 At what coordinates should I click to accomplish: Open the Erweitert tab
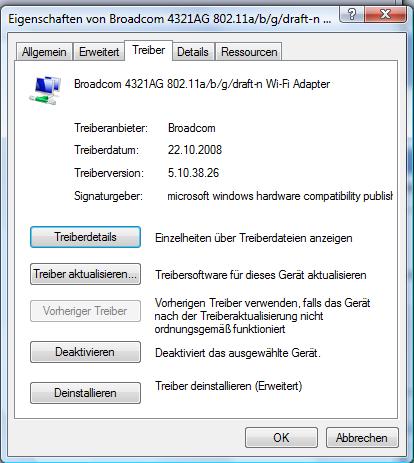click(99, 52)
